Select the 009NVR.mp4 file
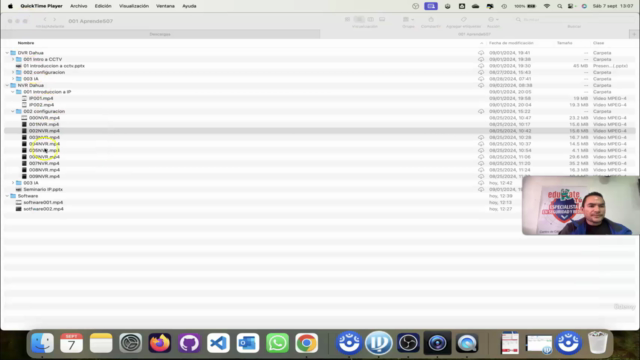 (44, 176)
